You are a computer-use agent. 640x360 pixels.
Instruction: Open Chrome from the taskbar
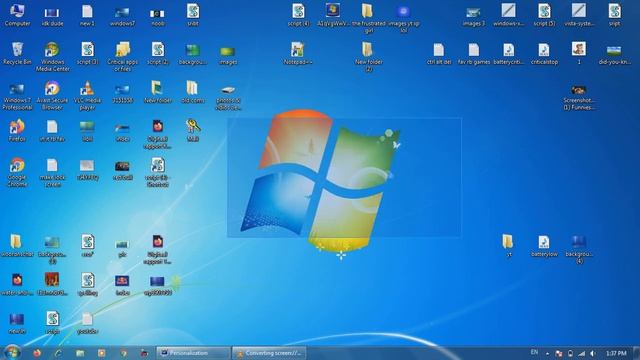coord(123,353)
